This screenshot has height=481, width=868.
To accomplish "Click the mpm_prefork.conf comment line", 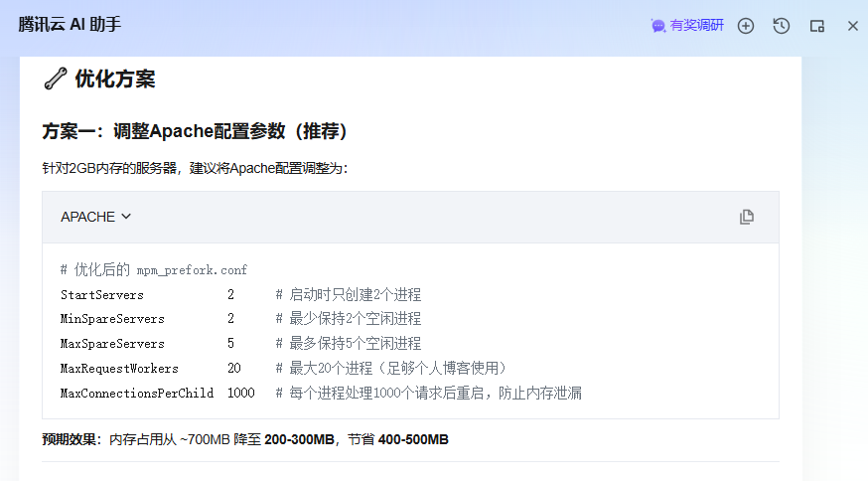I will tap(154, 270).
